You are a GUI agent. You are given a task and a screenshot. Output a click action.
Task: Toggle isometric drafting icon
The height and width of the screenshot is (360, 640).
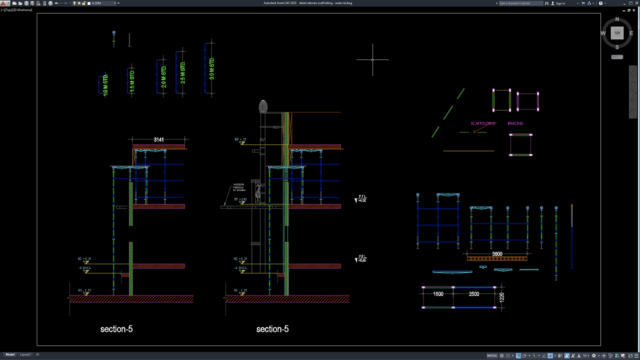(534, 356)
